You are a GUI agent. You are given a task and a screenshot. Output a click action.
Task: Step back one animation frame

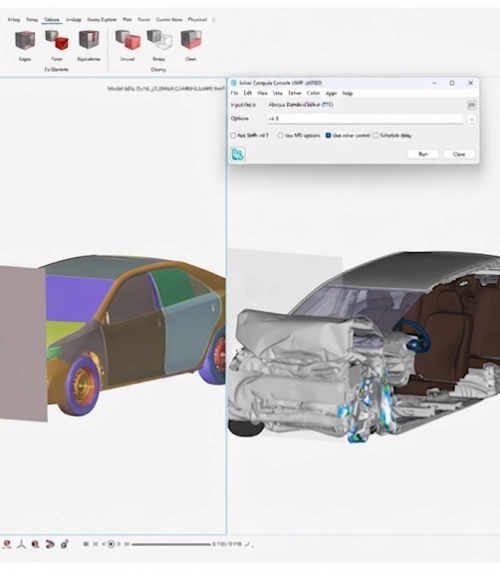pyautogui.click(x=103, y=544)
